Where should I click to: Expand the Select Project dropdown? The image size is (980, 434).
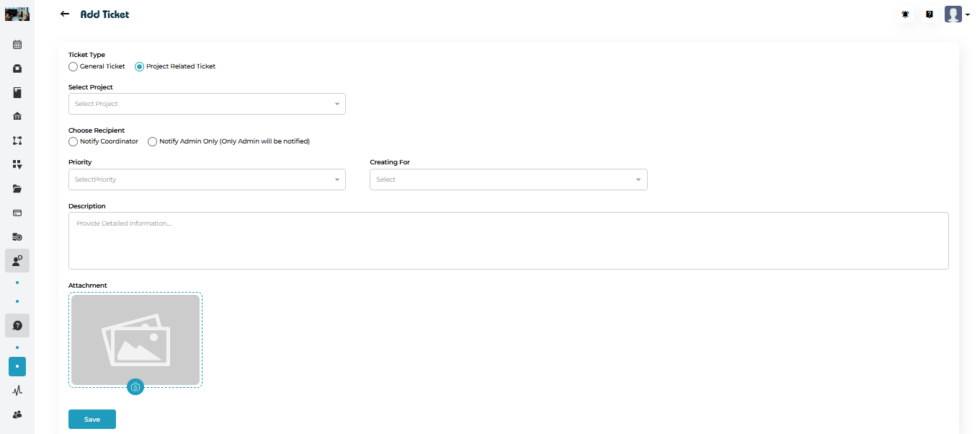207,104
